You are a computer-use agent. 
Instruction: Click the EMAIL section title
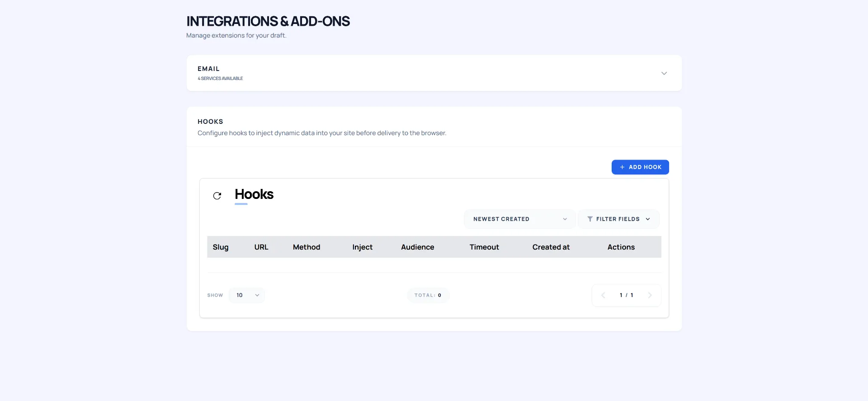[x=208, y=69]
